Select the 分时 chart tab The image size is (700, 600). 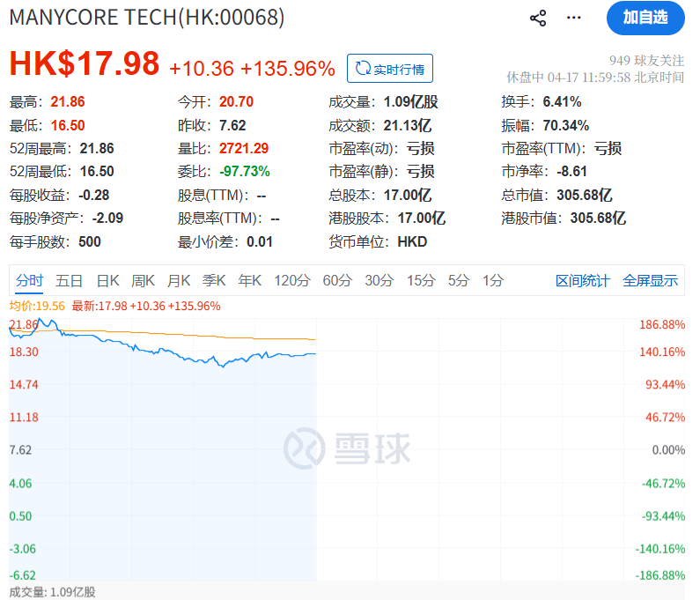(29, 280)
